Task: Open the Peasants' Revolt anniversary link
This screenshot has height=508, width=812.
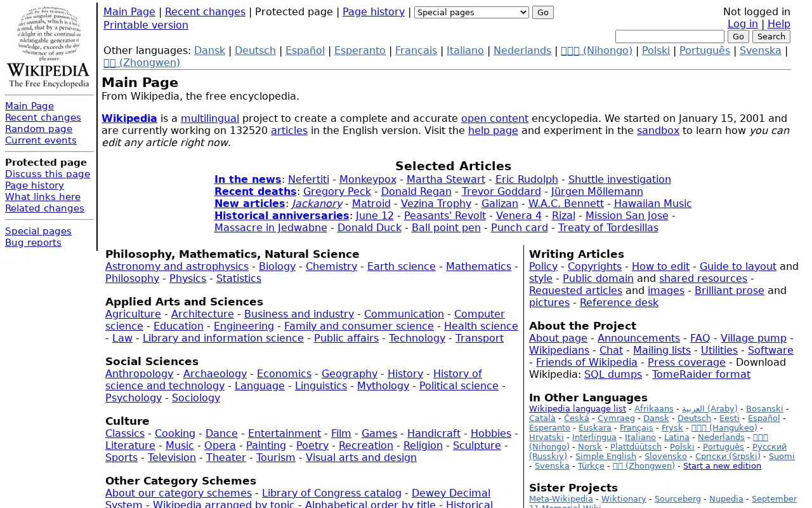Action: pyautogui.click(x=445, y=215)
